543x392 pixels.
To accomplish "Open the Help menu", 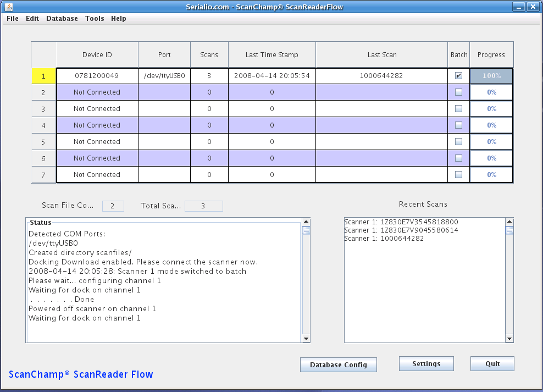I will (x=119, y=18).
